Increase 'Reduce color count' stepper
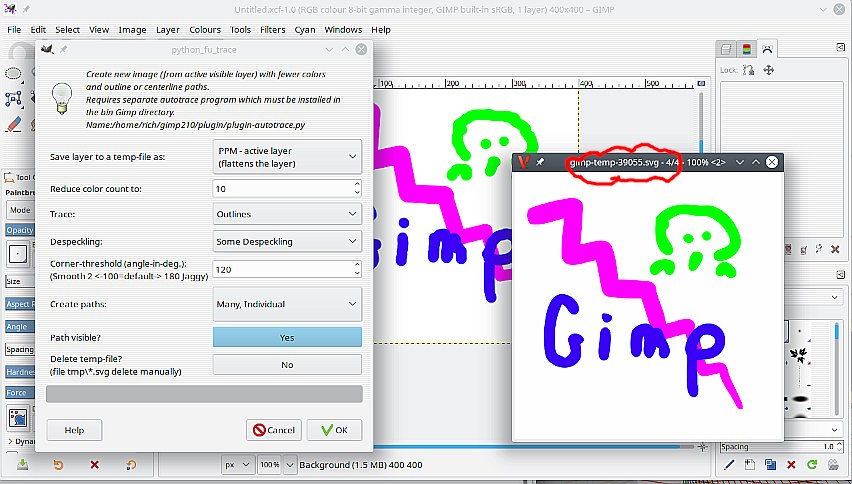Viewport: 852px width, 484px height. (x=357, y=184)
